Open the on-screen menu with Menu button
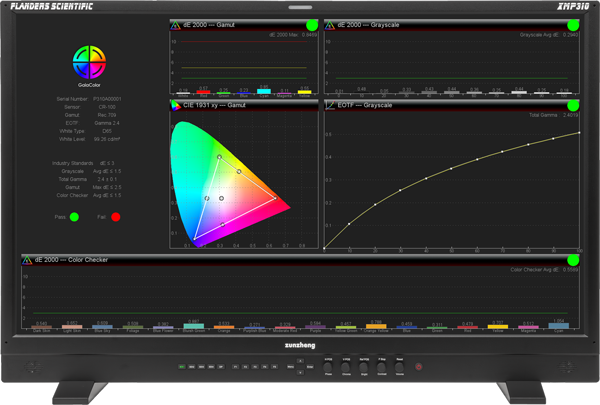Image resolution: width=600 pixels, height=405 pixels. pos(291,367)
